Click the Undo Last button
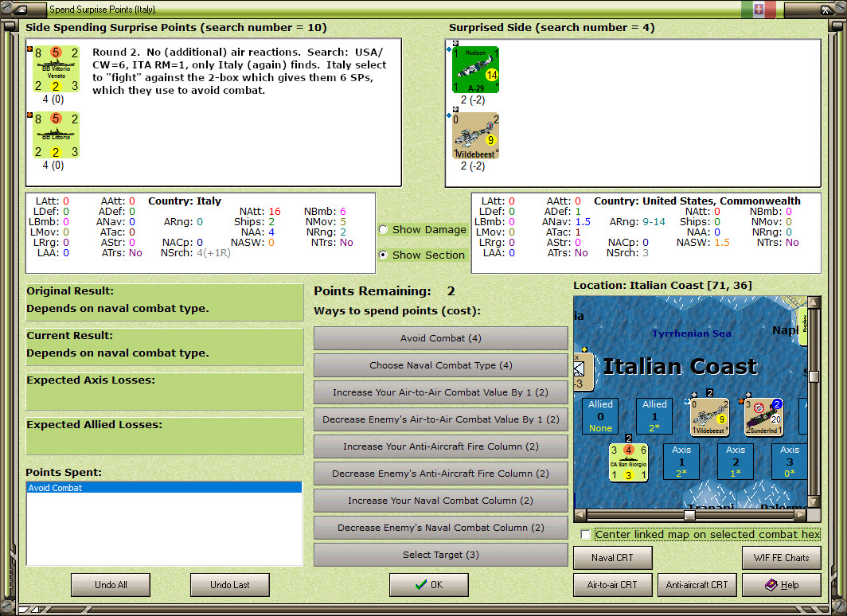Screen dimensions: 847x616 (x=229, y=585)
